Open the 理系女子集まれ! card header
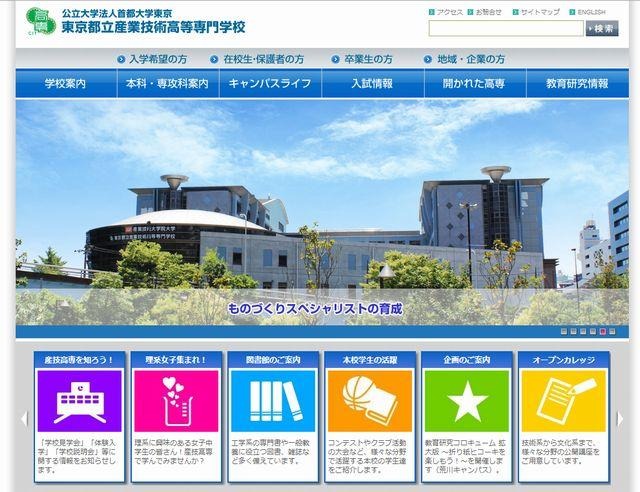The image size is (640, 492). (x=176, y=360)
